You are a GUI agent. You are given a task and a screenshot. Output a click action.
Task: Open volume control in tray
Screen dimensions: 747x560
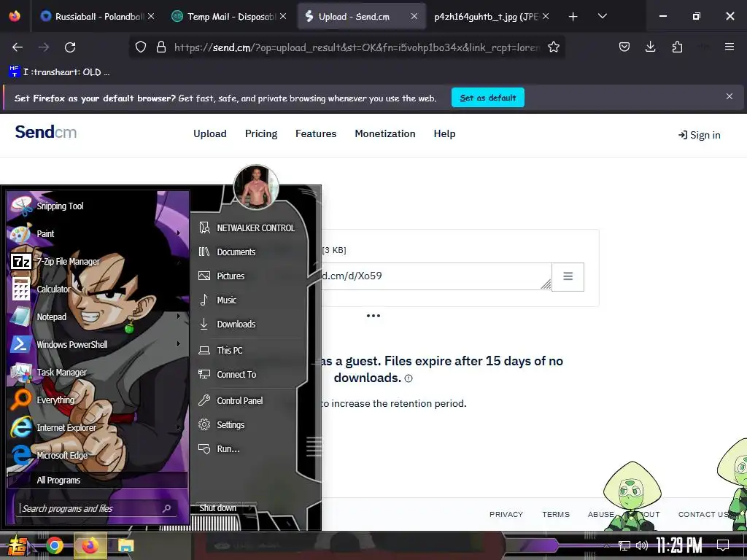click(x=642, y=545)
